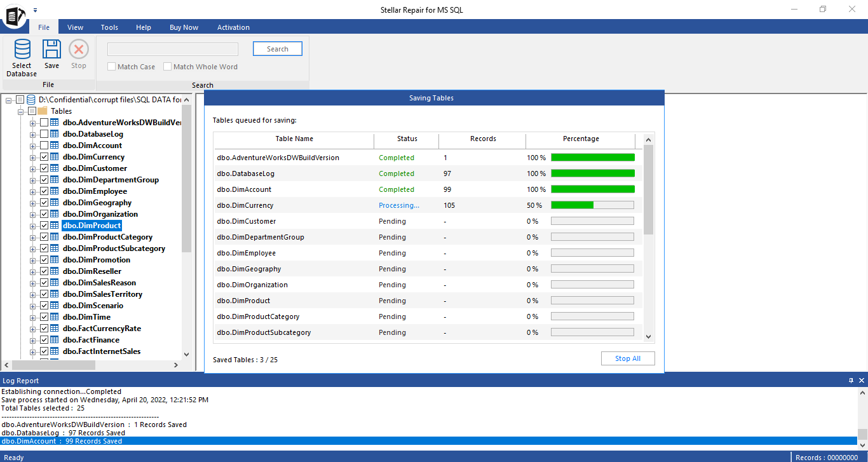
Task: Click the dbo.DimCustomer progress bar
Action: click(x=592, y=221)
